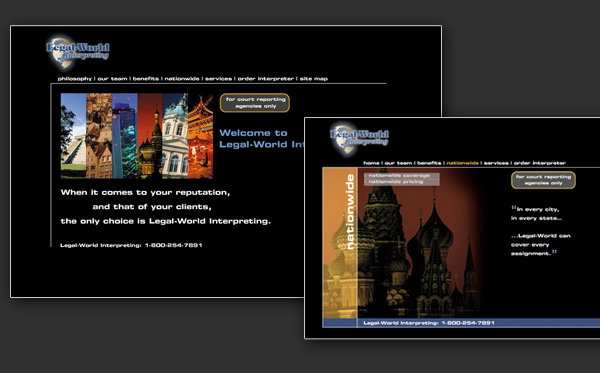Viewport: 600px width, 373px height.
Task: Click the blue skyscraper image strip
Action: pyautogui.click(x=125, y=136)
